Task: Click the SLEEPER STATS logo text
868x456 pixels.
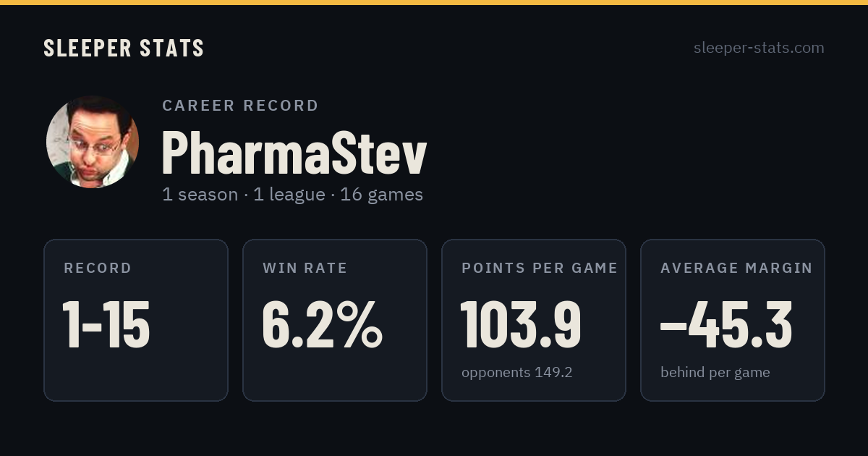Action: click(x=124, y=48)
